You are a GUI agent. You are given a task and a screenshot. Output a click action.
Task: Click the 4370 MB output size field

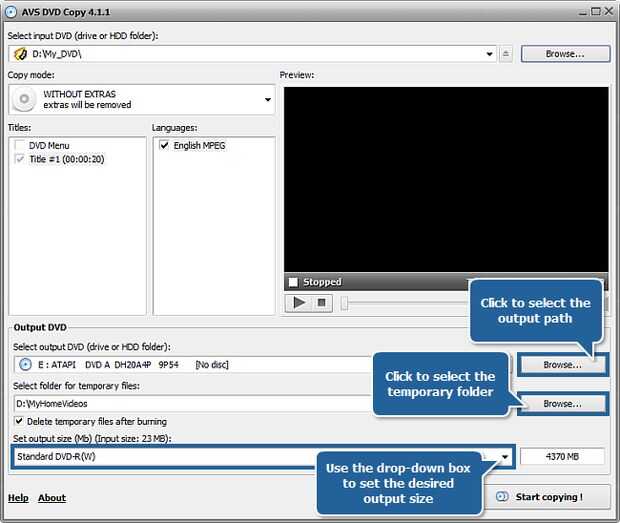562,457
